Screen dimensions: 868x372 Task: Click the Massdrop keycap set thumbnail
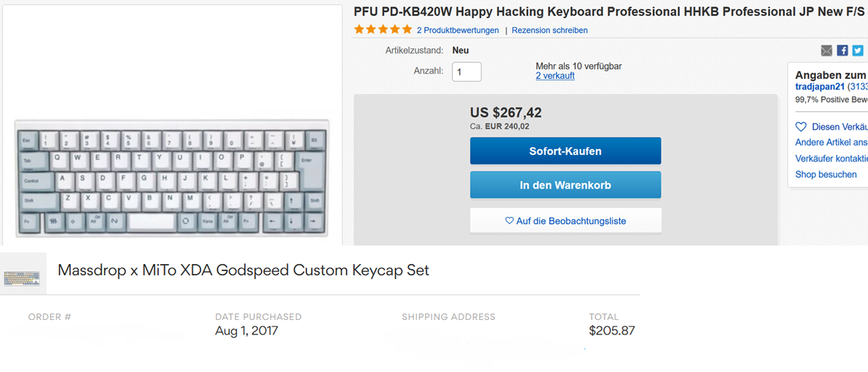pyautogui.click(x=22, y=274)
